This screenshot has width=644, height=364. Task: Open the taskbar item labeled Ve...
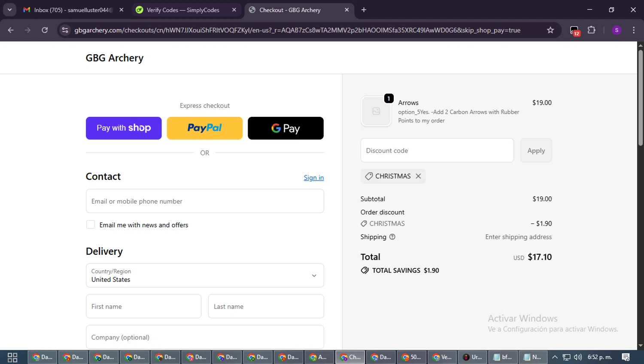pyautogui.click(x=443, y=357)
